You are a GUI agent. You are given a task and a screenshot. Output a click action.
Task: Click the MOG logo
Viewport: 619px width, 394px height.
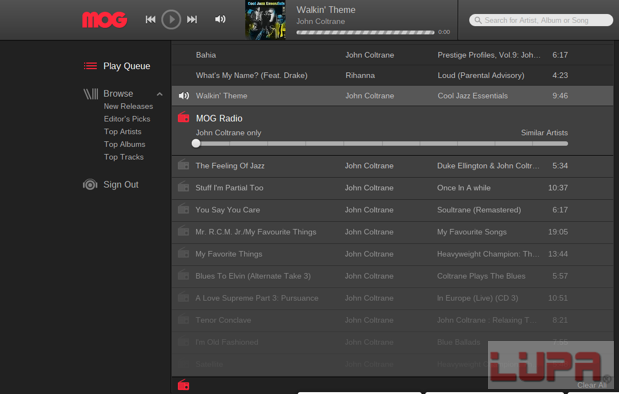(x=105, y=20)
